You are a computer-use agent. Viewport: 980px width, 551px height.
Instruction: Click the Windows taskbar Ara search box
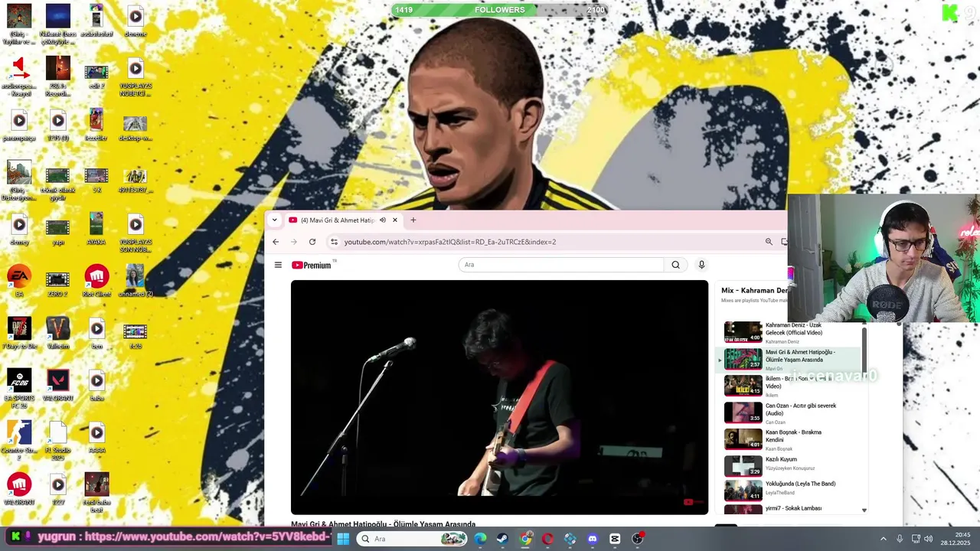tap(412, 539)
